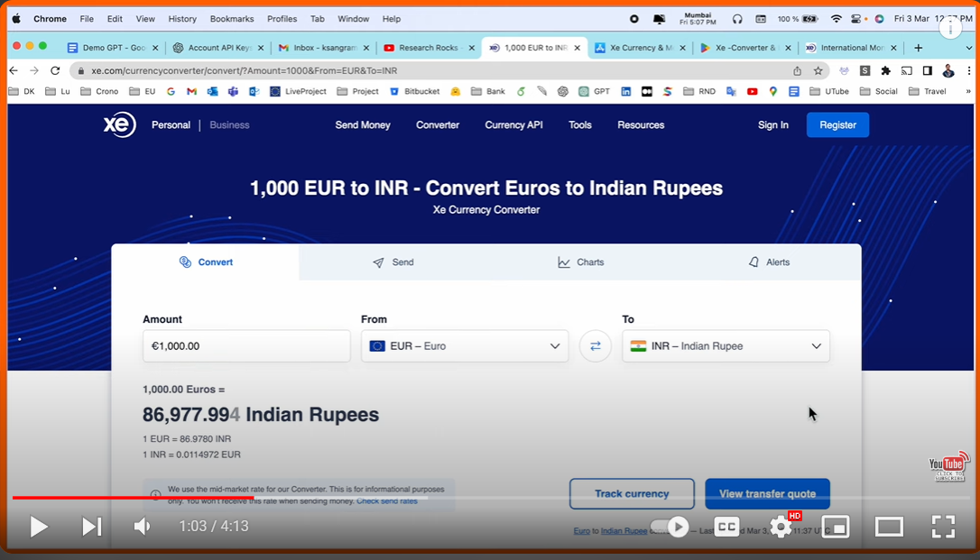
Task: Switch to the Charts tab
Action: [581, 262]
